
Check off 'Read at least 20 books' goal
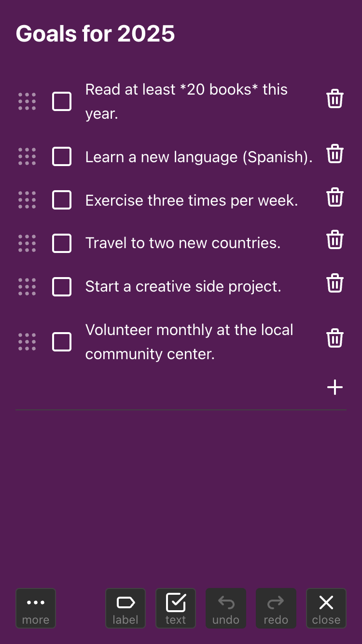pos(62,101)
